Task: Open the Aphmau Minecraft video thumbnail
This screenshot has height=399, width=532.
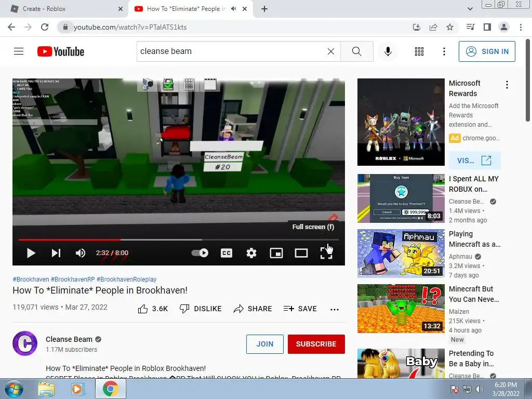Action: point(401,254)
